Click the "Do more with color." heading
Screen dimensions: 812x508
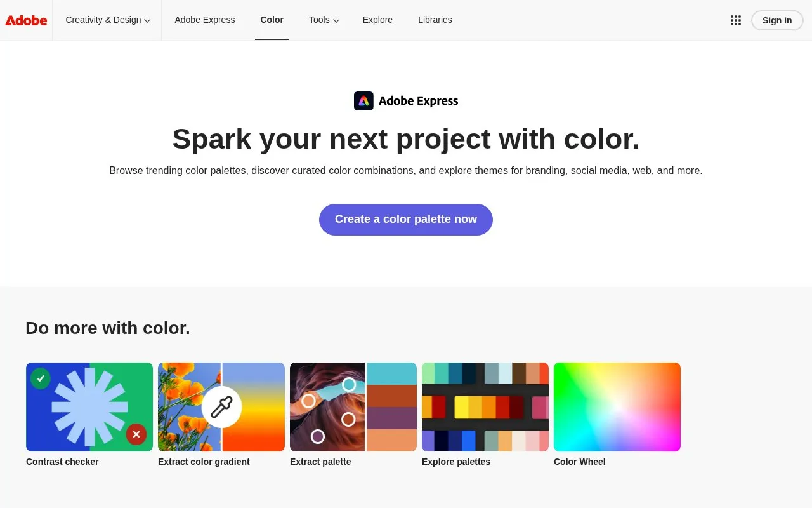(x=108, y=328)
